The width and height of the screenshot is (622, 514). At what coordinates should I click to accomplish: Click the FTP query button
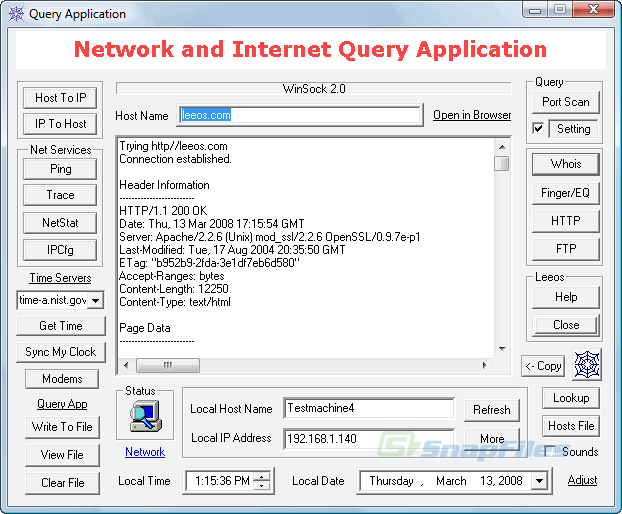(566, 249)
